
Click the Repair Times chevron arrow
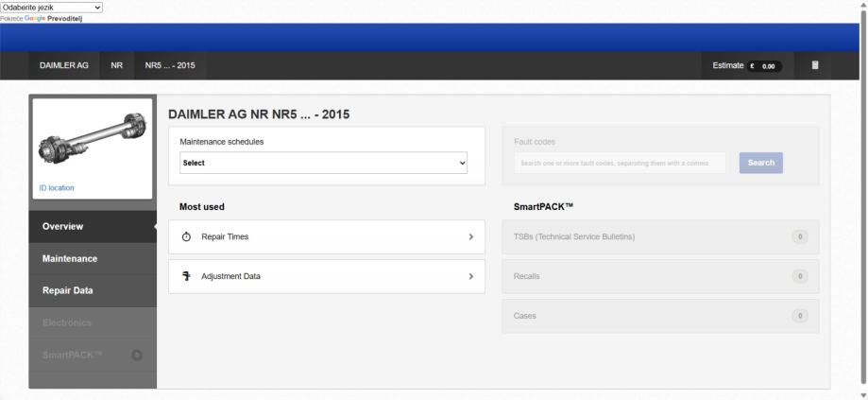click(x=471, y=236)
